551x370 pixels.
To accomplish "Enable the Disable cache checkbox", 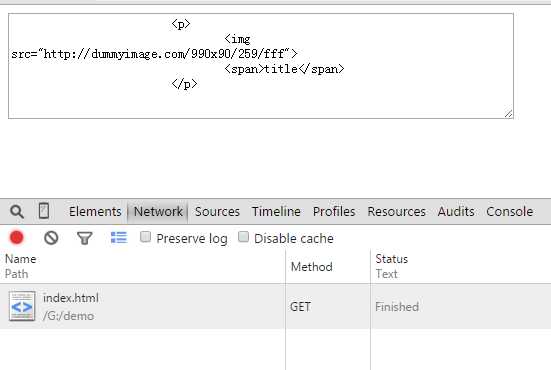I will [x=243, y=237].
